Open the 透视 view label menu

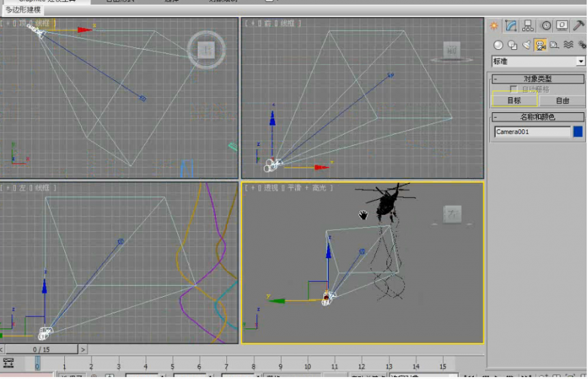[x=271, y=187]
